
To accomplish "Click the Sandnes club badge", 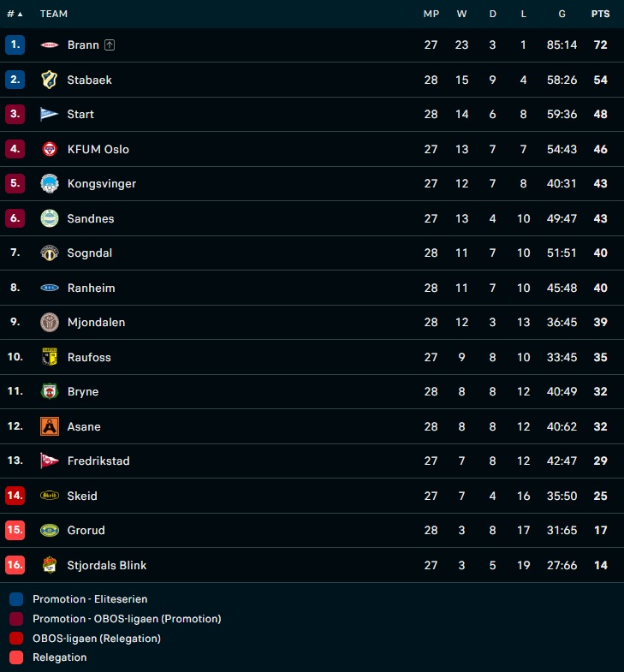I will coord(50,218).
